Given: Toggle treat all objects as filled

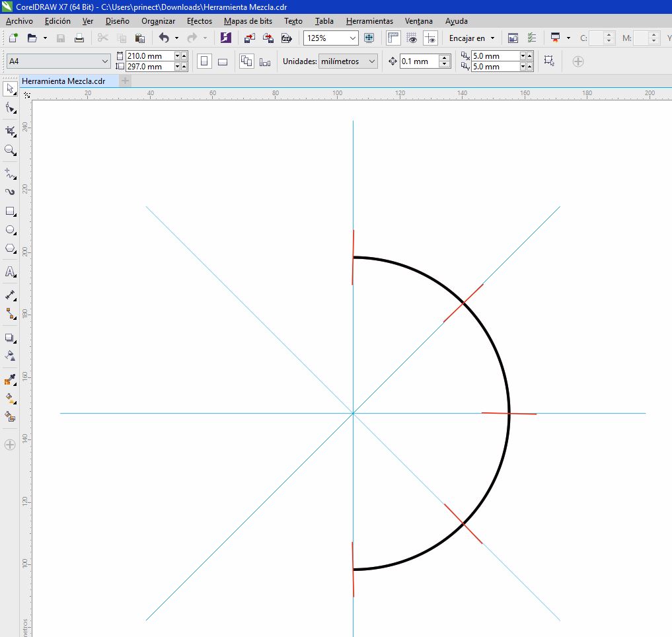Looking at the screenshot, I should coord(550,61).
